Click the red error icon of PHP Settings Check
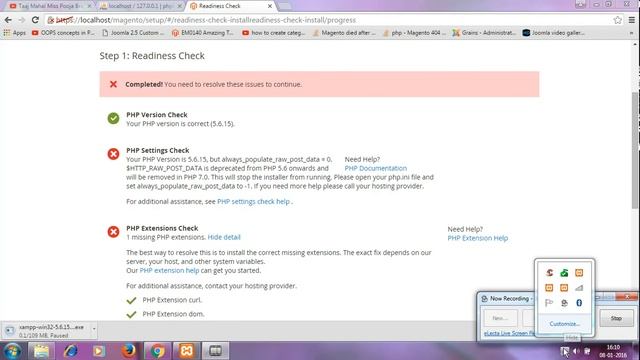This screenshot has height=360, width=640. pos(113,154)
